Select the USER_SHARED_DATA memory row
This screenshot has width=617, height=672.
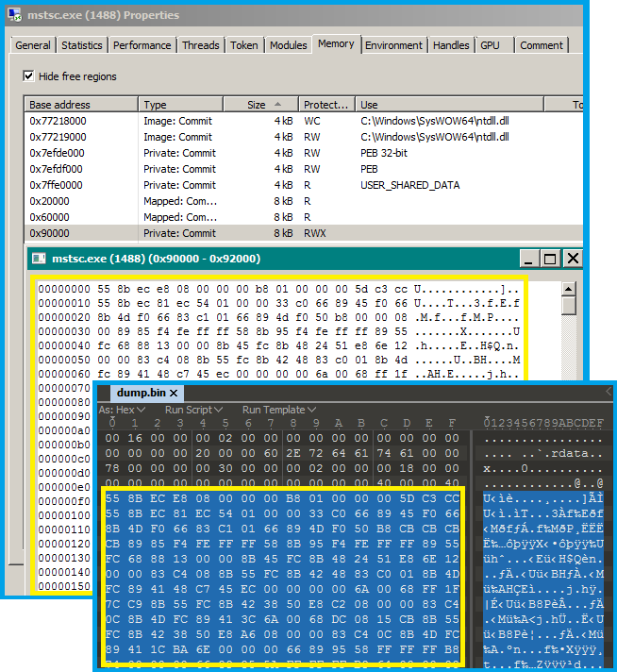[x=189, y=185]
